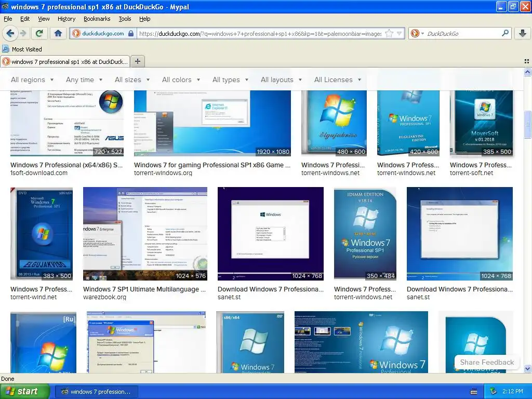The image size is (532, 399).
Task: Click the scrollbar up arrow
Action: tap(528, 72)
